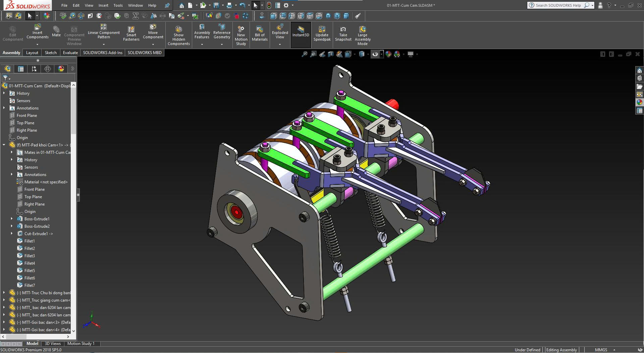644x353 pixels.
Task: Select the Front Plane of the assembly
Action: click(27, 116)
